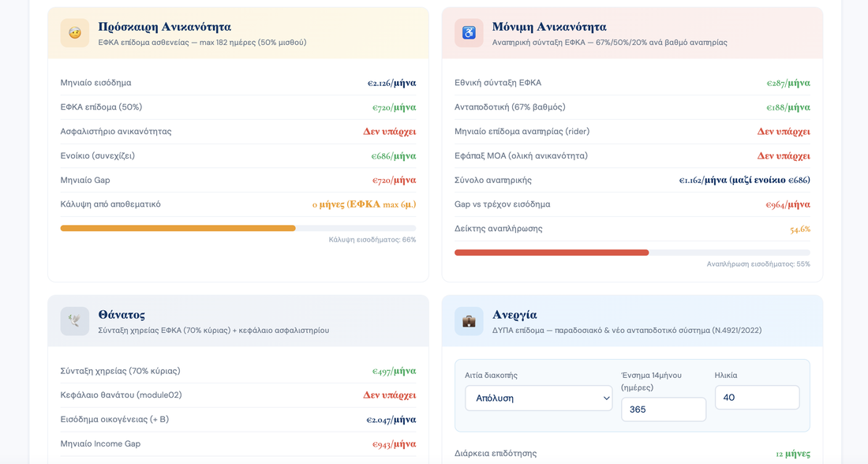Click the Ένσημα 14μήνου days field
Image resolution: width=868 pixels, height=464 pixels.
point(663,410)
